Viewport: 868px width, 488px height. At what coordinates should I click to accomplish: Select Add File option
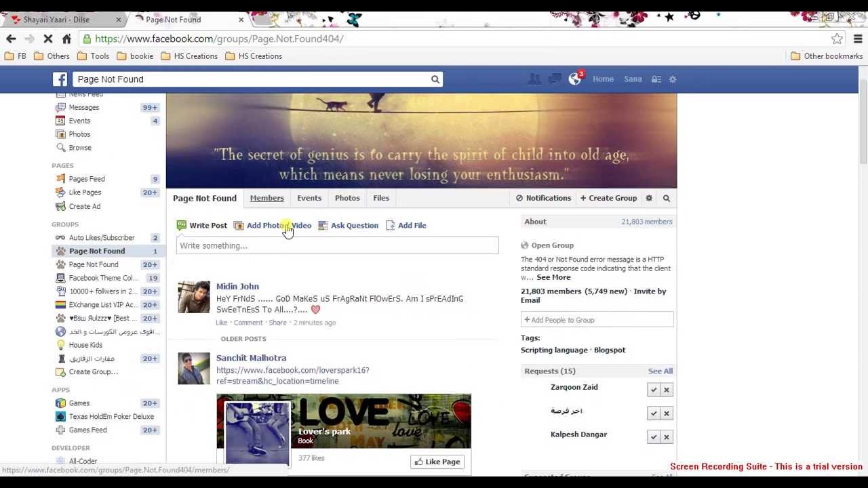[x=406, y=225]
